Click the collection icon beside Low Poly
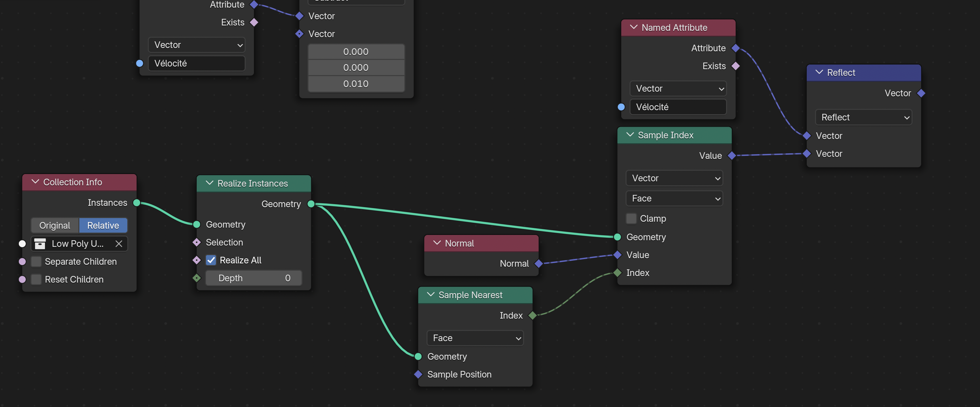Screen dimensions: 980x407 click(40, 244)
